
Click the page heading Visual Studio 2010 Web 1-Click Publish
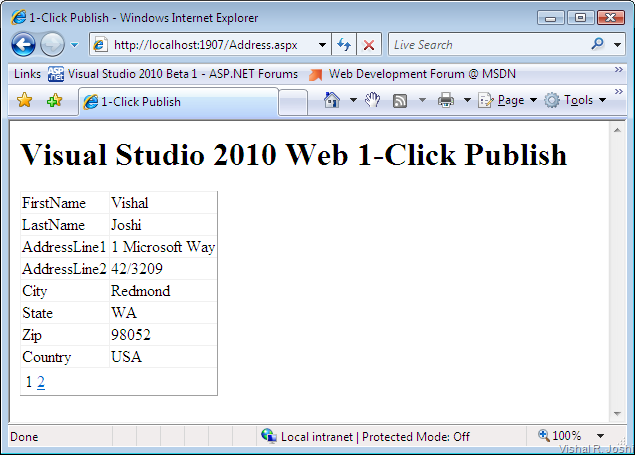click(294, 155)
